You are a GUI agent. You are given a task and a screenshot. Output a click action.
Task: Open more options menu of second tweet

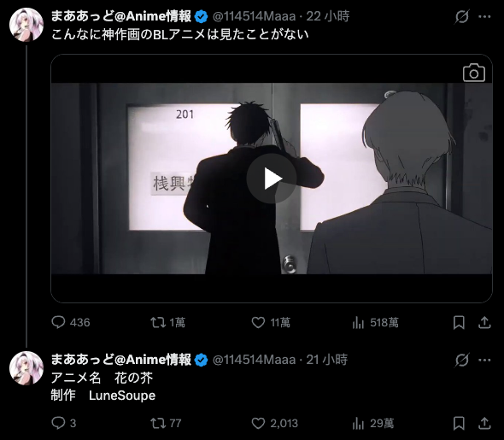tap(484, 360)
